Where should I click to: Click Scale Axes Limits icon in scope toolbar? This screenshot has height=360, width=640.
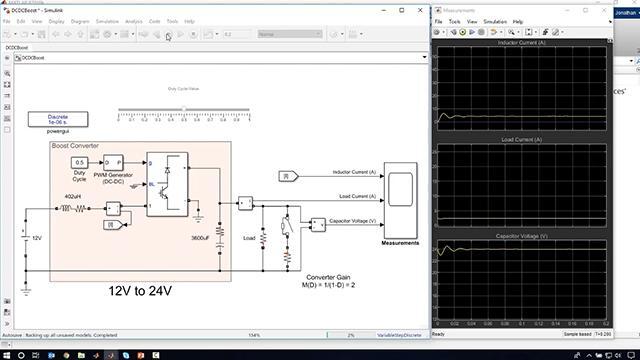(x=529, y=32)
